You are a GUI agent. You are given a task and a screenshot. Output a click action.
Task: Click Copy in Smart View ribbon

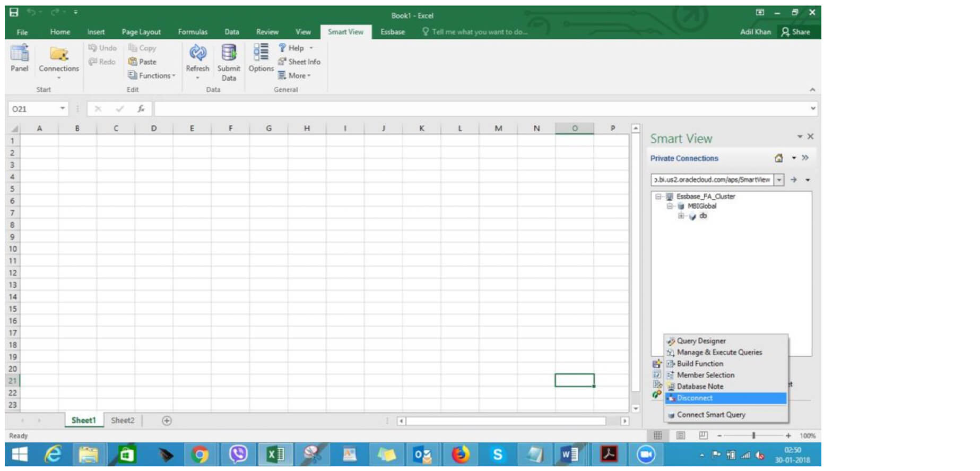pyautogui.click(x=142, y=48)
